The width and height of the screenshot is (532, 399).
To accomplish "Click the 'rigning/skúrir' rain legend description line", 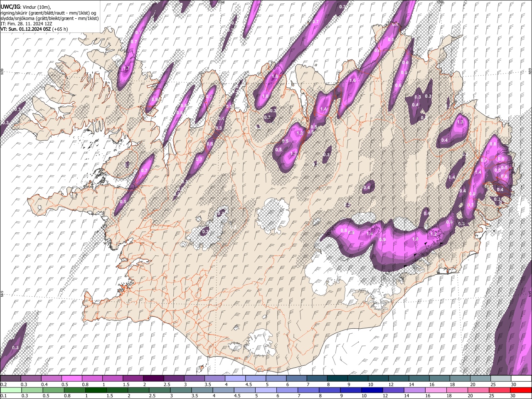I will (x=48, y=13).
